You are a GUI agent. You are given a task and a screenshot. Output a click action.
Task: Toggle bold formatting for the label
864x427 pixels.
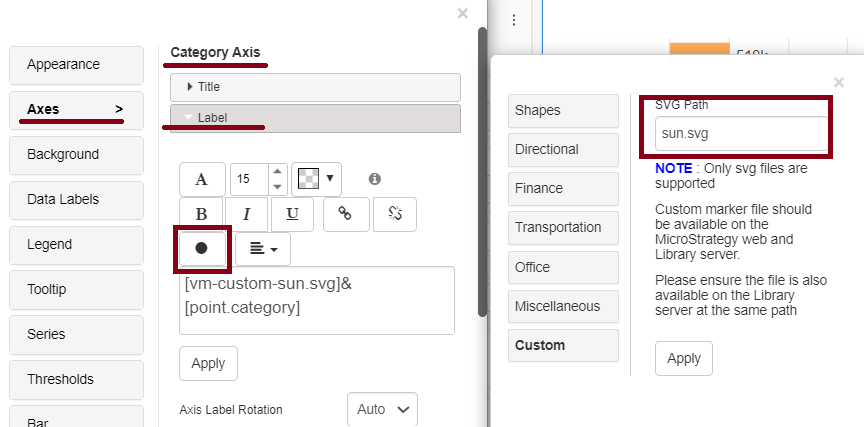202,214
